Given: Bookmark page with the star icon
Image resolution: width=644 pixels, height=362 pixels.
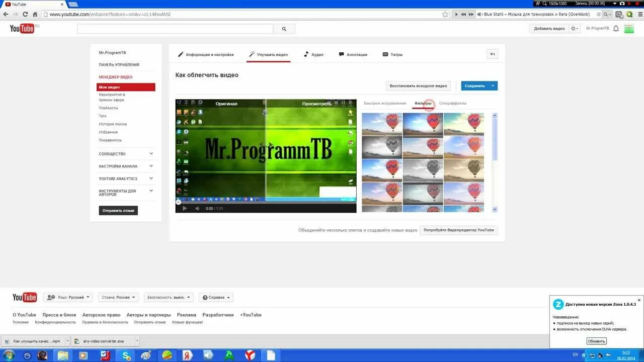Looking at the screenshot, I should (x=445, y=14).
